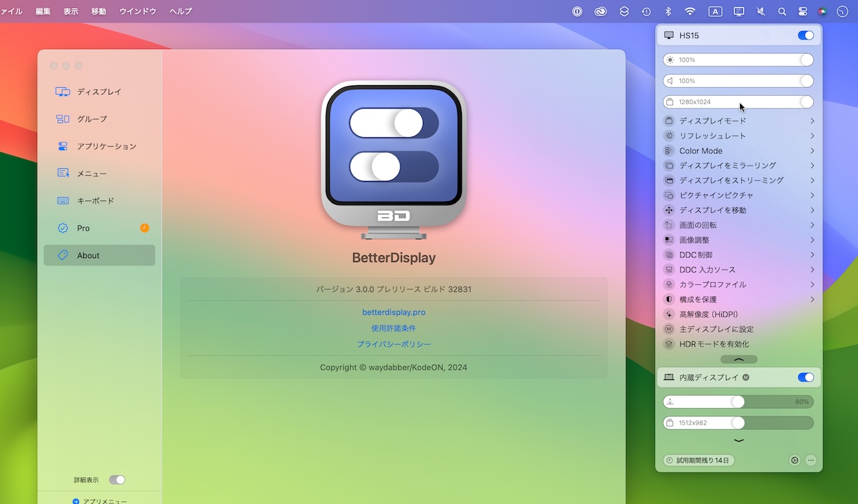The width and height of the screenshot is (858, 504).
Task: Toggle the 詳細表示 switch
Action: (117, 480)
